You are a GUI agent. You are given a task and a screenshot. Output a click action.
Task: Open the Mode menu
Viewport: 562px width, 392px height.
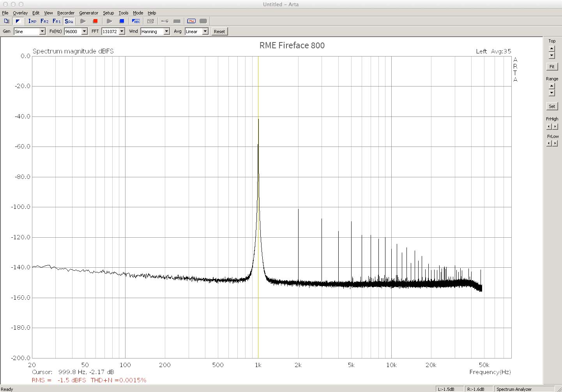click(138, 13)
